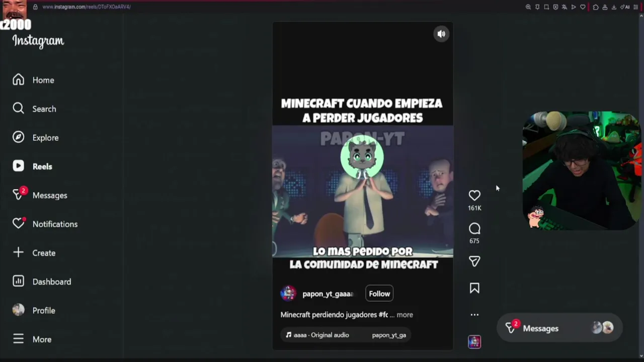Click Create in the sidebar
644x362 pixels.
34,253
